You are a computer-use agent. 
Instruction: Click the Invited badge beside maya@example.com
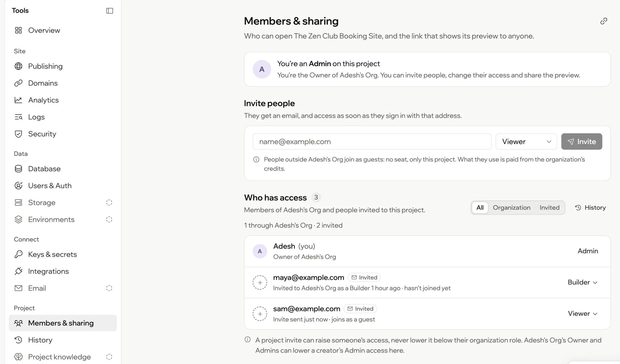click(x=364, y=277)
